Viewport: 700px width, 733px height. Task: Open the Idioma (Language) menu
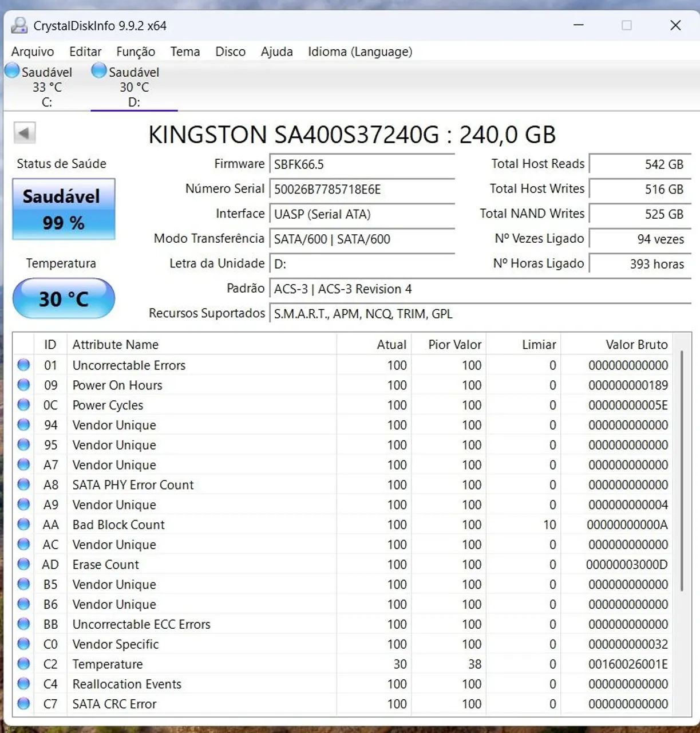point(360,52)
